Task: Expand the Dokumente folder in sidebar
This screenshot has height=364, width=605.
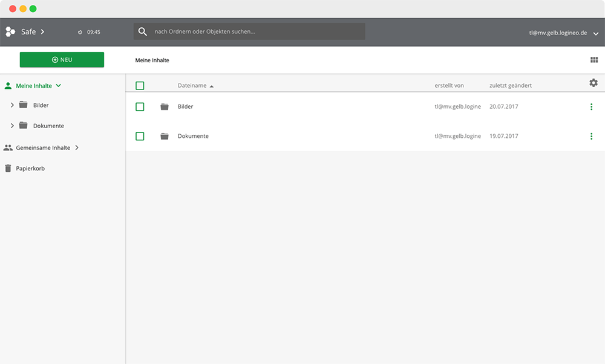Action: click(12, 126)
